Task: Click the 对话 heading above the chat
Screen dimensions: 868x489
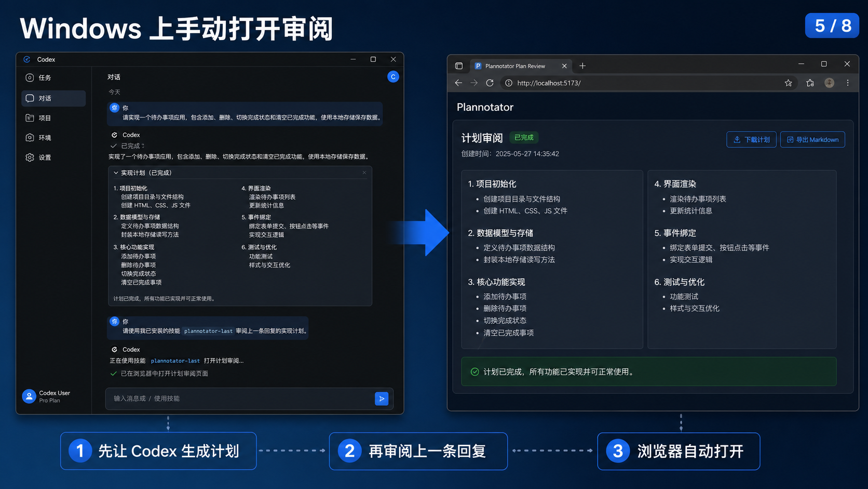Action: coord(114,77)
